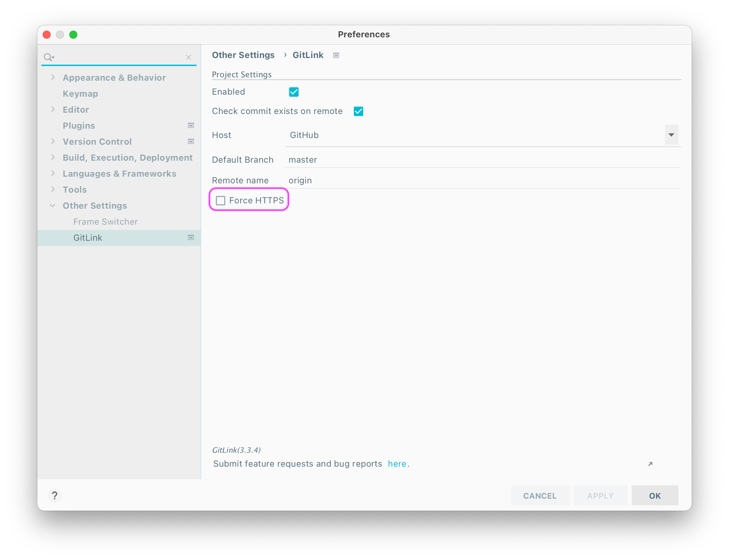Disable the Enabled checkbox
The image size is (729, 560).
coord(294,92)
